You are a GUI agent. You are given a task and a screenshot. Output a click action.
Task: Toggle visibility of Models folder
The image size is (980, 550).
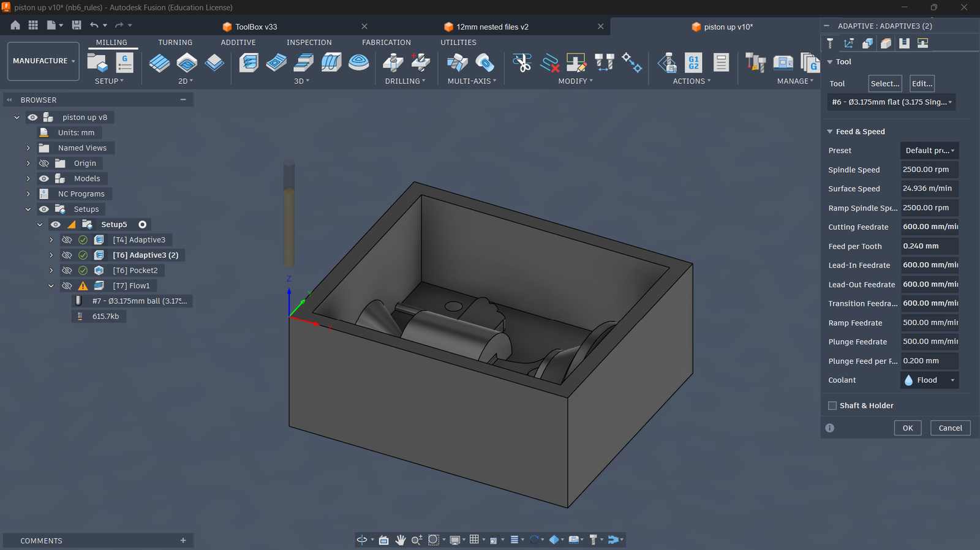[44, 178]
